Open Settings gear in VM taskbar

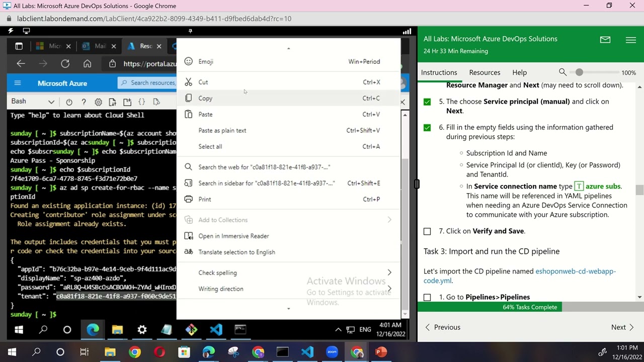(142, 330)
